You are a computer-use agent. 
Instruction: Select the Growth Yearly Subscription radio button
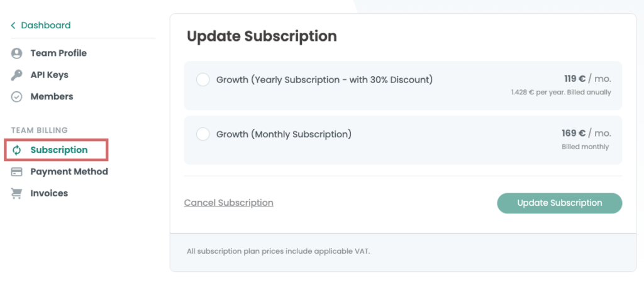(x=203, y=80)
